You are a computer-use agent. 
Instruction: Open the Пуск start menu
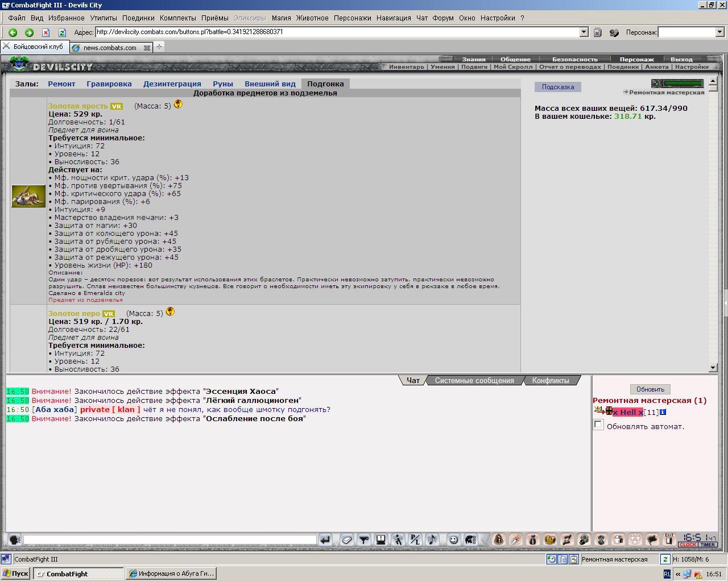point(15,573)
